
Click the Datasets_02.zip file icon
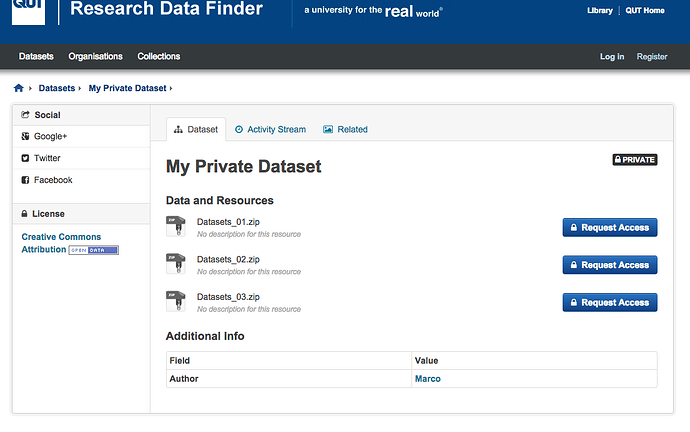176,264
